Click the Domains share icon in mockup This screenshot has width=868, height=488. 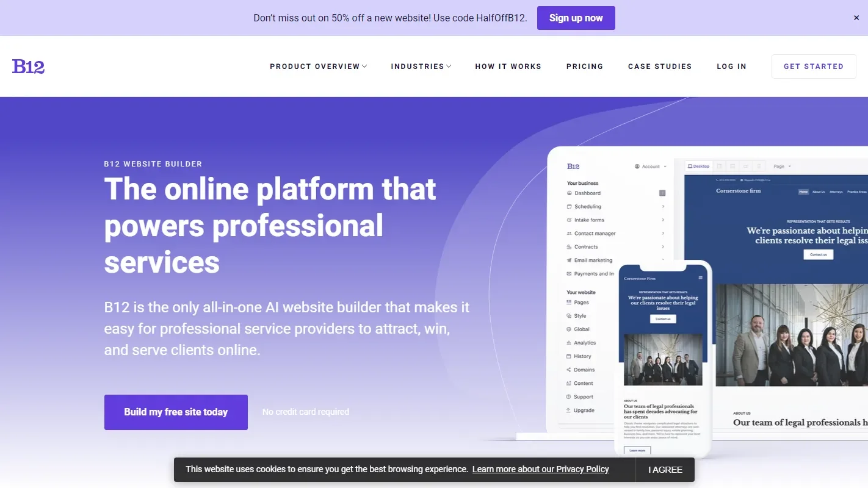569,370
